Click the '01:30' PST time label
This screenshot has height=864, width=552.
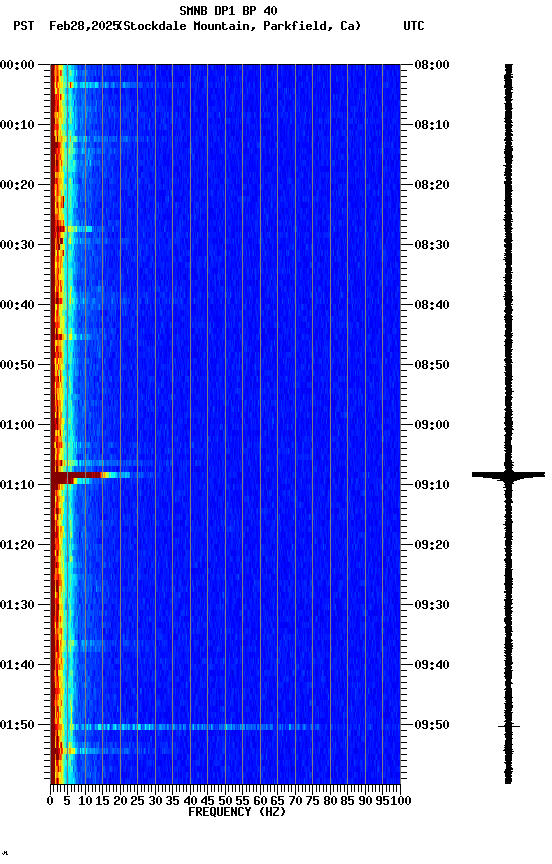pos(17,606)
